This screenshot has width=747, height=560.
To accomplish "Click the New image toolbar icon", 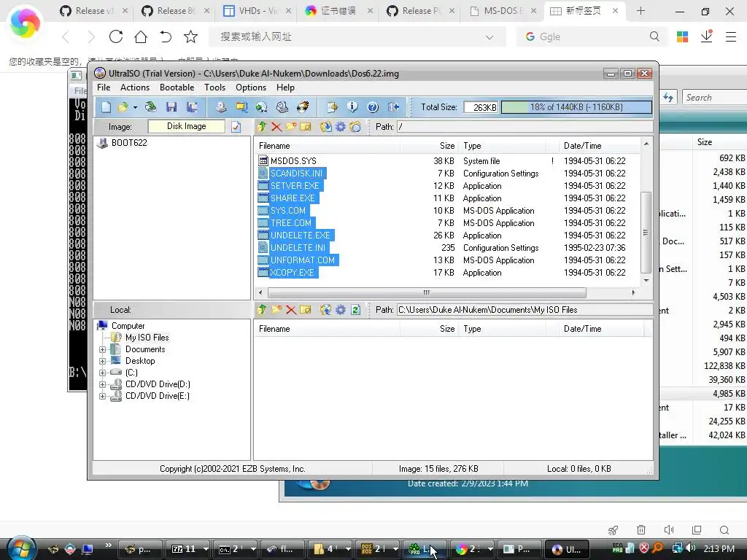I will [106, 107].
